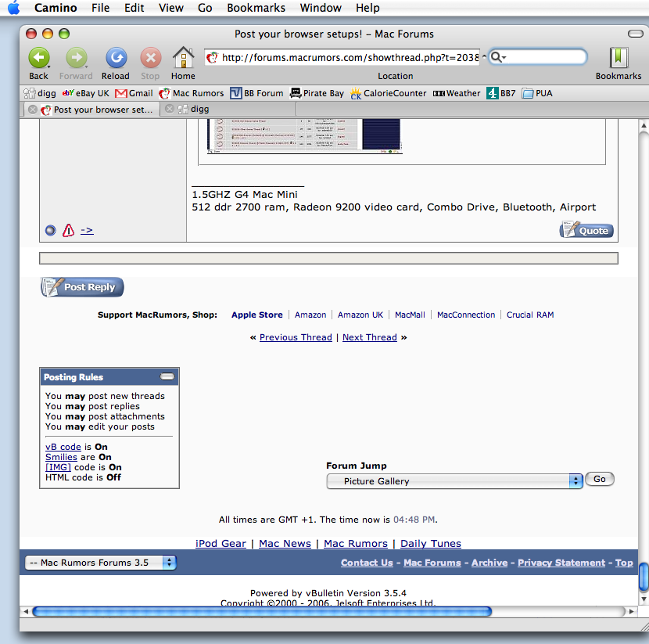Open the Help menu
This screenshot has width=649, height=644.
368,8
